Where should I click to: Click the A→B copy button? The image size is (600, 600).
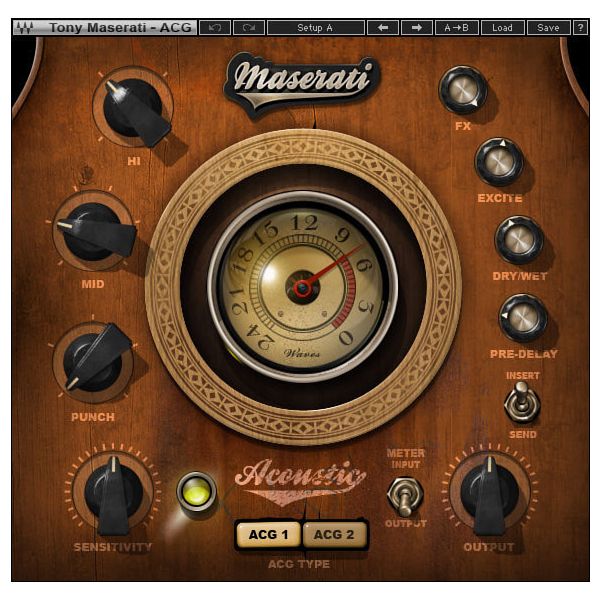pyautogui.click(x=456, y=28)
